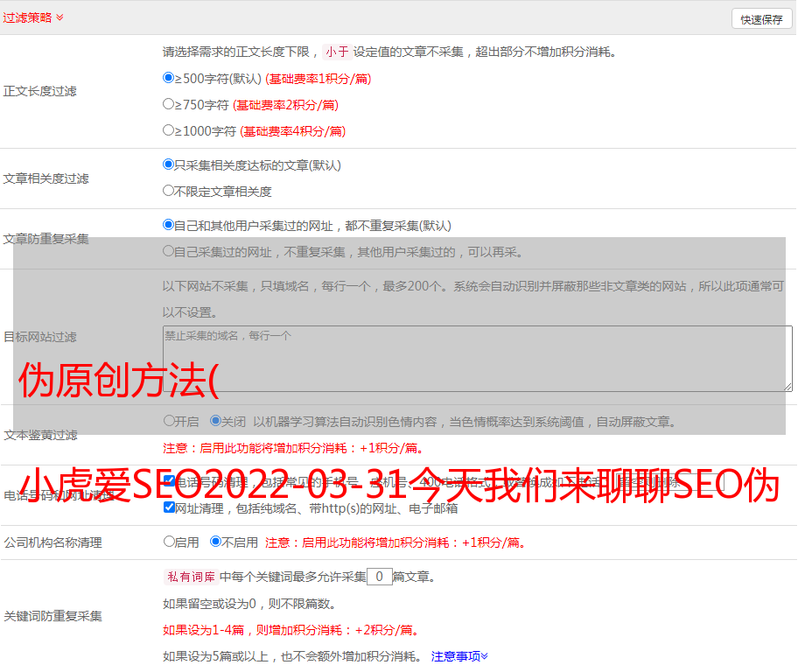Open the 注意事项 link
The height and width of the screenshot is (672, 798).
coord(459,656)
